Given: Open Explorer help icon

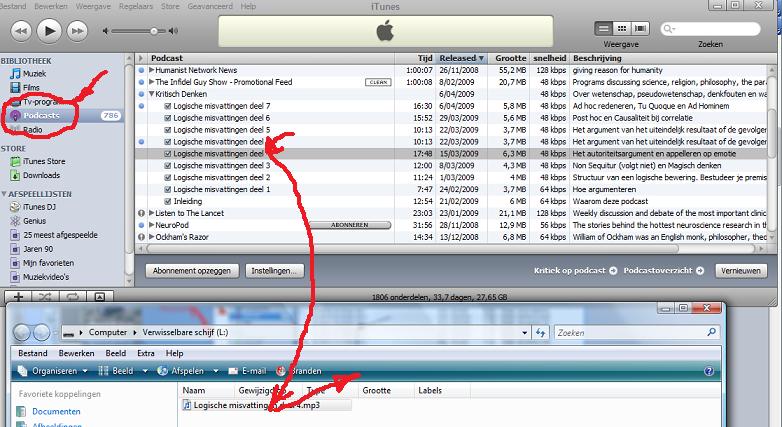Looking at the screenshot, I should pos(709,371).
